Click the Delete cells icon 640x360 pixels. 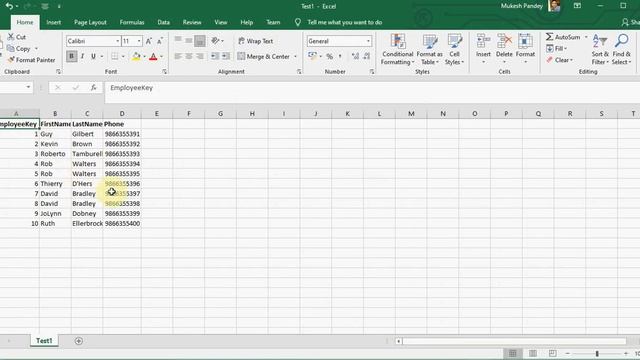504,41
